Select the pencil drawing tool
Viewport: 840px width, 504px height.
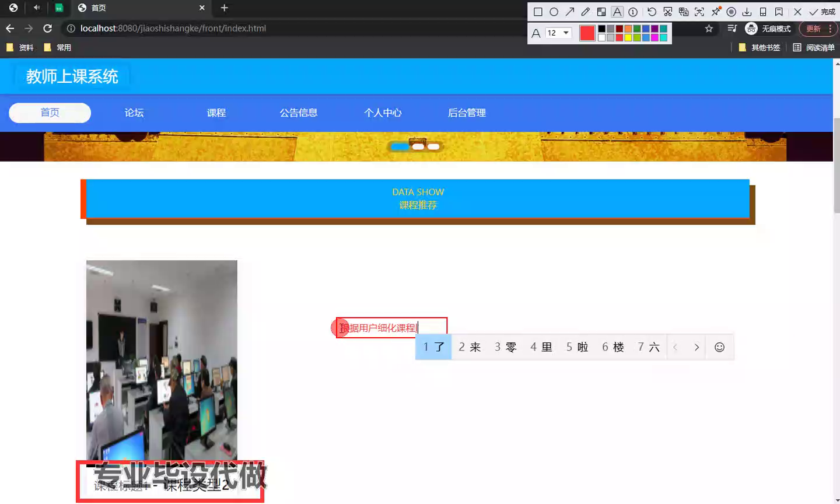point(586,12)
